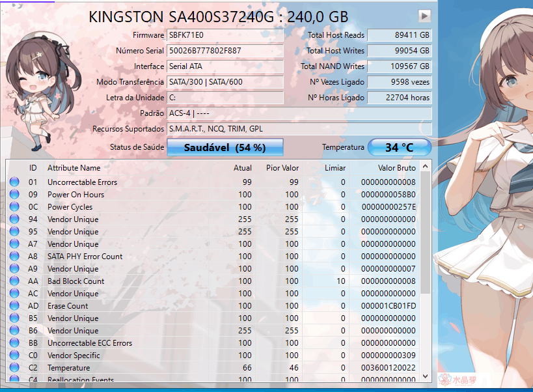Image resolution: width=533 pixels, height=392 pixels.
Task: Click raw value 000001CB01FD of Erase Count
Action: pos(389,306)
